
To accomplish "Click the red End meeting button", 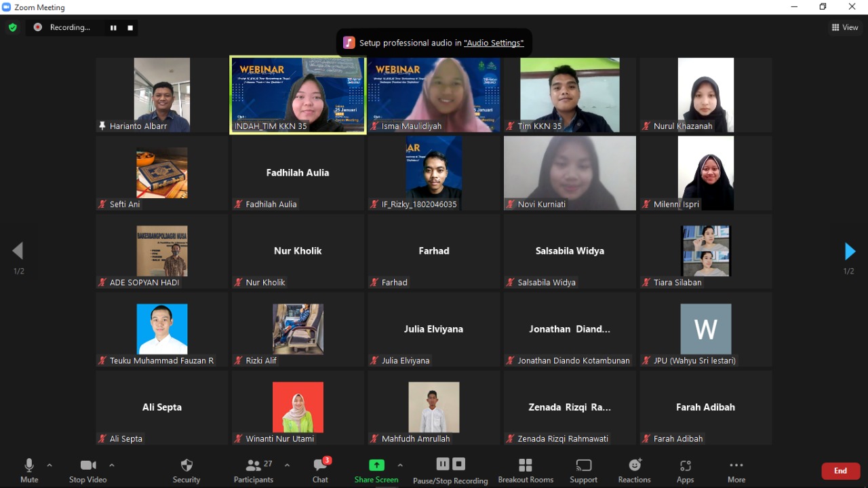I will point(840,471).
